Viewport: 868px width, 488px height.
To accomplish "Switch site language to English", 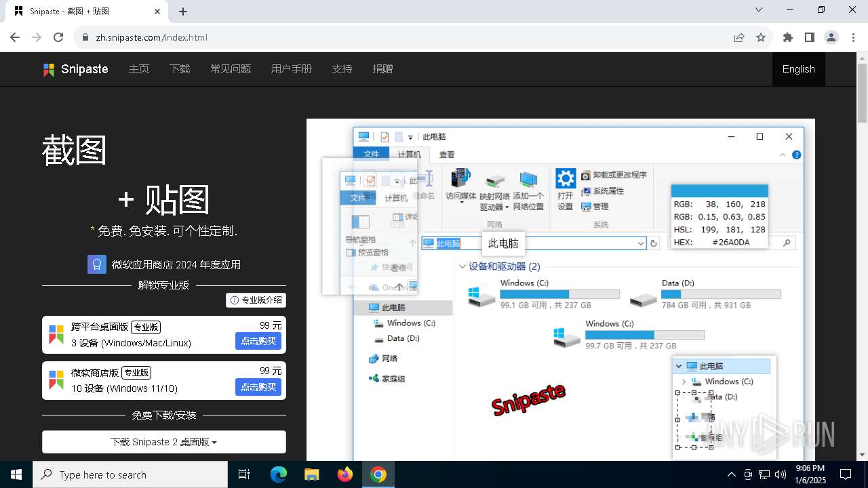I will point(798,69).
